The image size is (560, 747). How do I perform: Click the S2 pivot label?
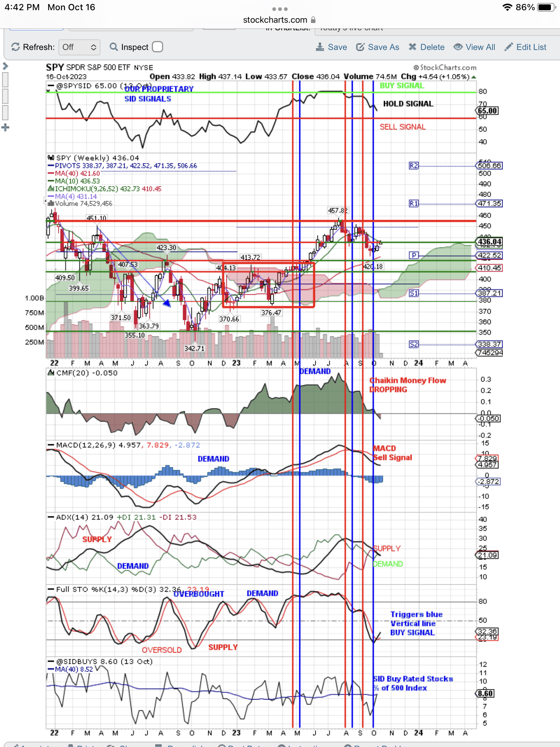click(413, 344)
